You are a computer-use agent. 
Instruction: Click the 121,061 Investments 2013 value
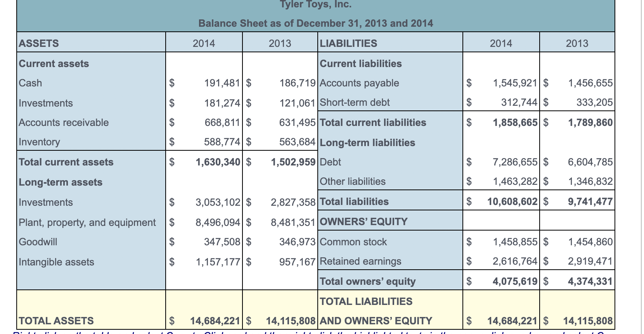click(298, 103)
